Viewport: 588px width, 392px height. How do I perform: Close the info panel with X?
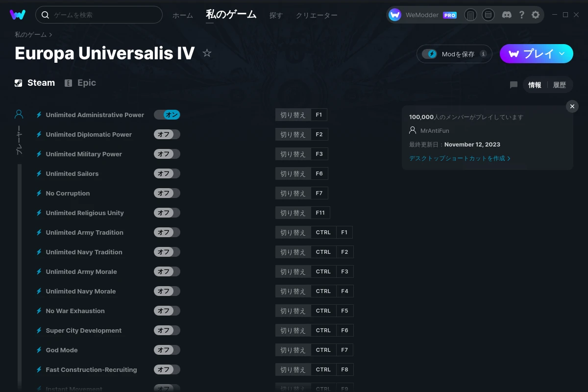coord(572,106)
